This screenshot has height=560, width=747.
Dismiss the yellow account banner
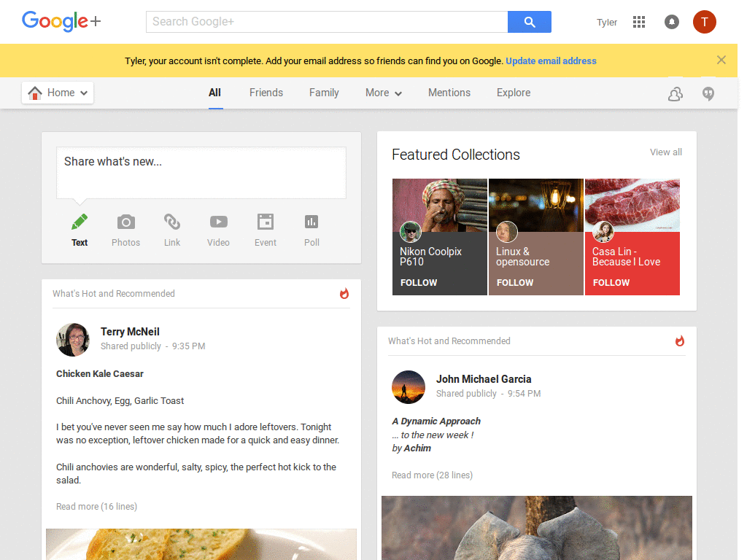point(721,60)
